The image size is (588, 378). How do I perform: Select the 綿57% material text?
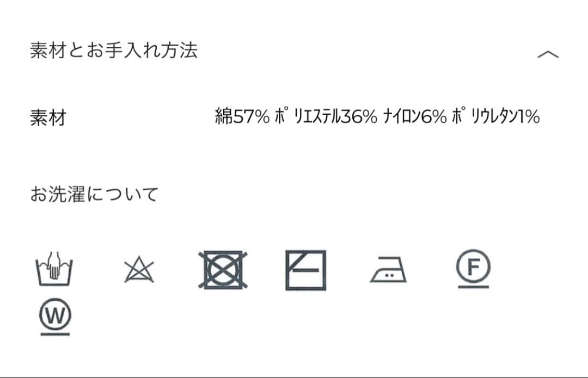[242, 116]
